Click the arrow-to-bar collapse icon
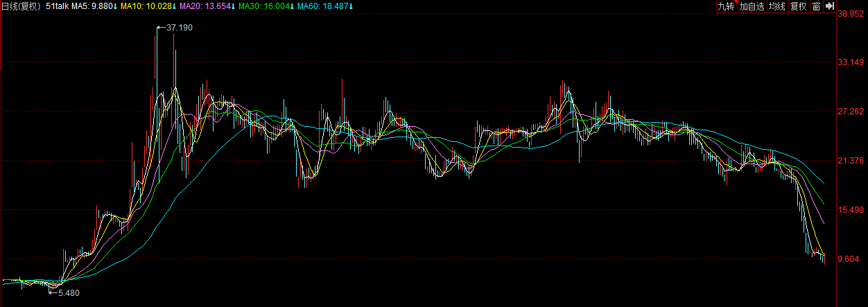This screenshot has height=307, width=868. pos(828,6)
